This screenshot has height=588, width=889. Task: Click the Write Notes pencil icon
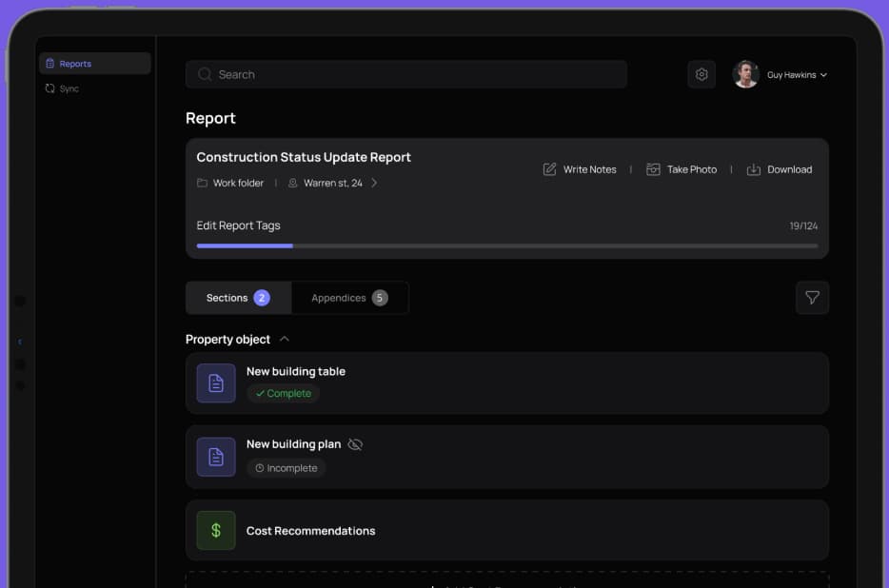click(x=549, y=169)
